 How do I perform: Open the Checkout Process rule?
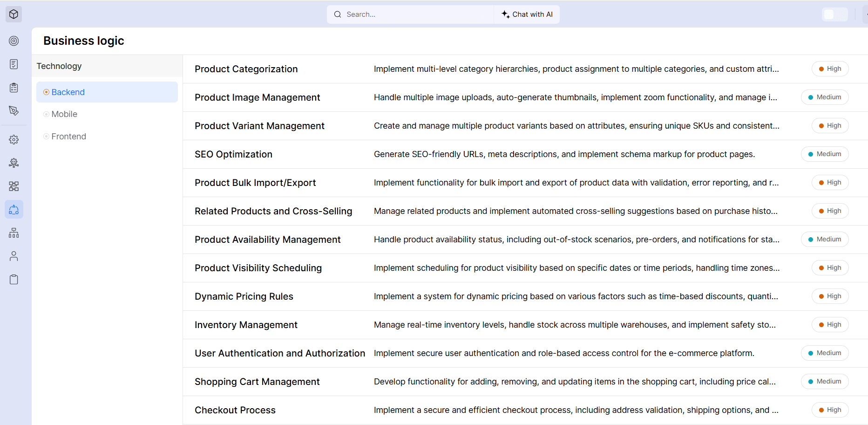pos(235,410)
